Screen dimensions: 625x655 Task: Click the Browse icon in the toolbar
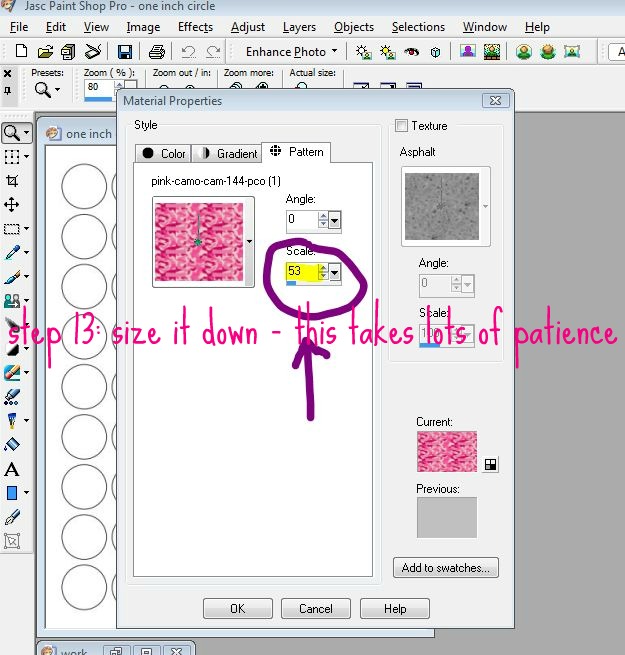(x=69, y=52)
